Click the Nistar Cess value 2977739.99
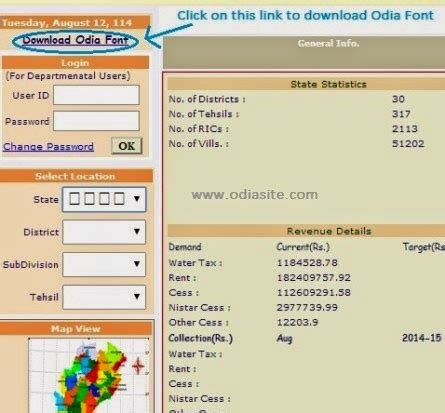 [307, 307]
